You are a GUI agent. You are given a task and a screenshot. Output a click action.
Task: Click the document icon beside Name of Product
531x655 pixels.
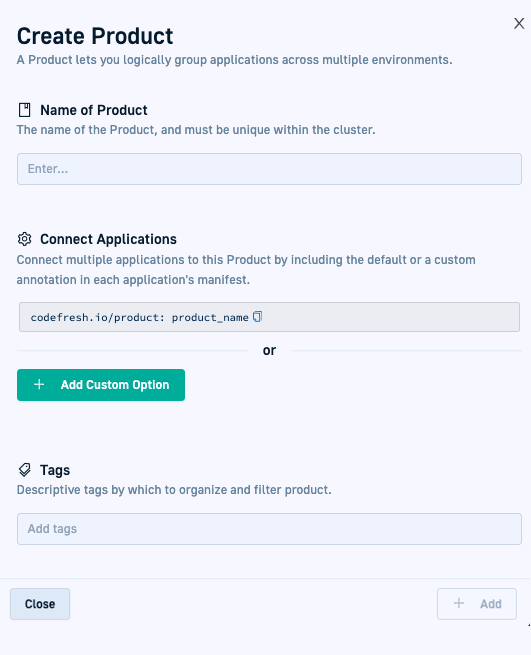point(25,110)
